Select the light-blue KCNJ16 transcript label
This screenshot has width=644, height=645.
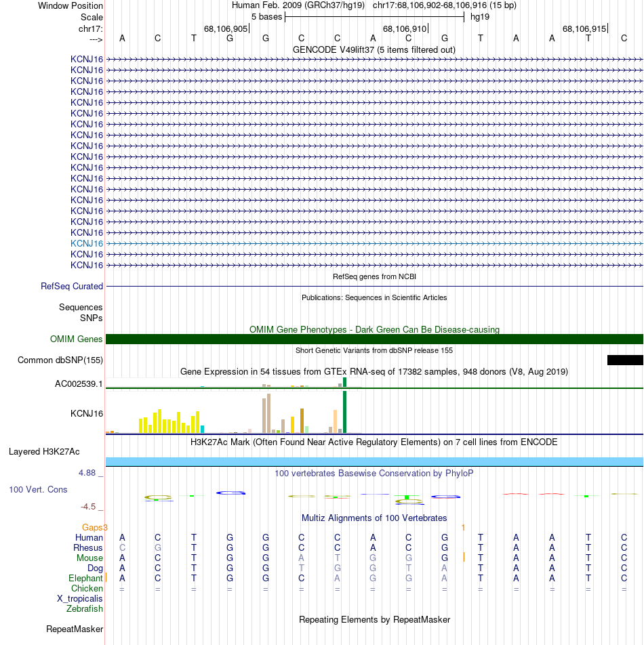point(86,243)
